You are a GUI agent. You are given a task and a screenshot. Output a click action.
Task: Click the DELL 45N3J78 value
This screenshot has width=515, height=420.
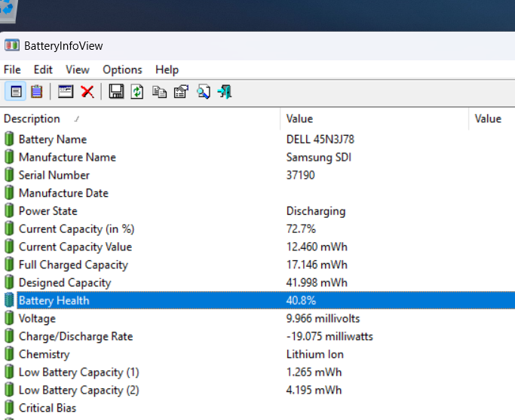[320, 139]
